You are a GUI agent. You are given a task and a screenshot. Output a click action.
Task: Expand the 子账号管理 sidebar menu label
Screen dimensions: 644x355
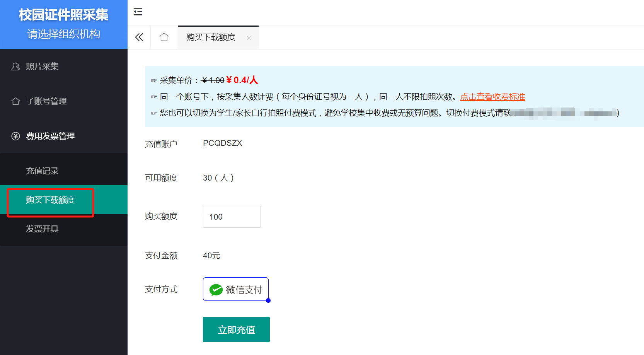coord(46,101)
